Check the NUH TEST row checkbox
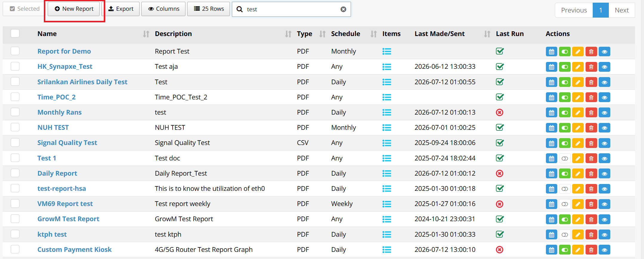The image size is (644, 259). pyautogui.click(x=15, y=127)
